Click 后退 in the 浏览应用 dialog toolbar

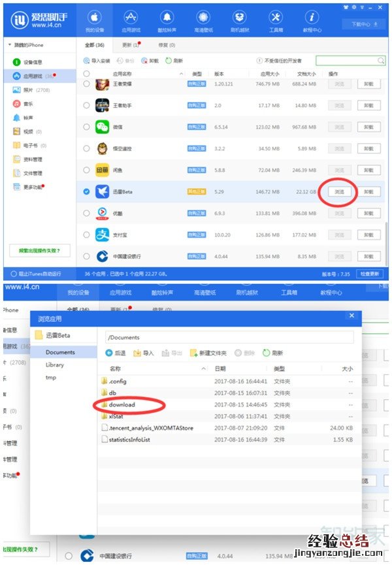point(115,353)
